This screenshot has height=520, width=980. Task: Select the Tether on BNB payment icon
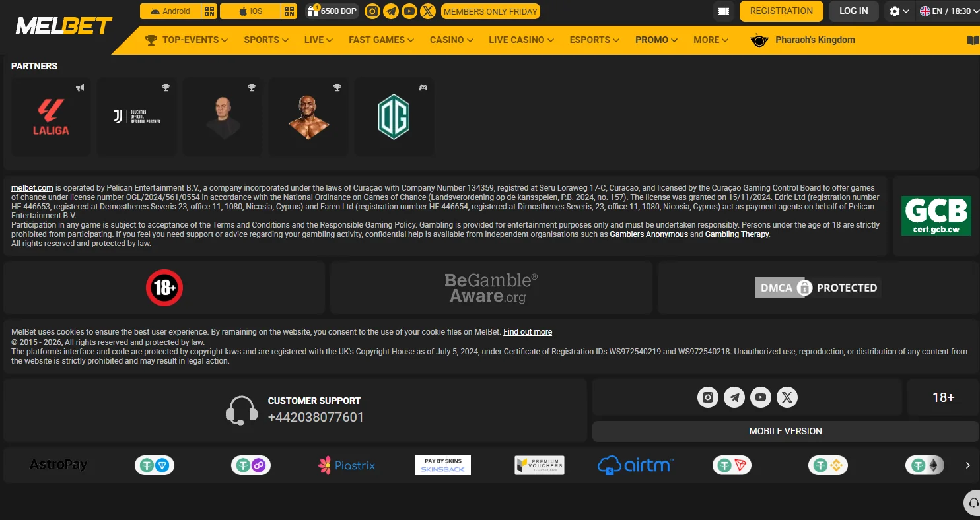tap(828, 465)
